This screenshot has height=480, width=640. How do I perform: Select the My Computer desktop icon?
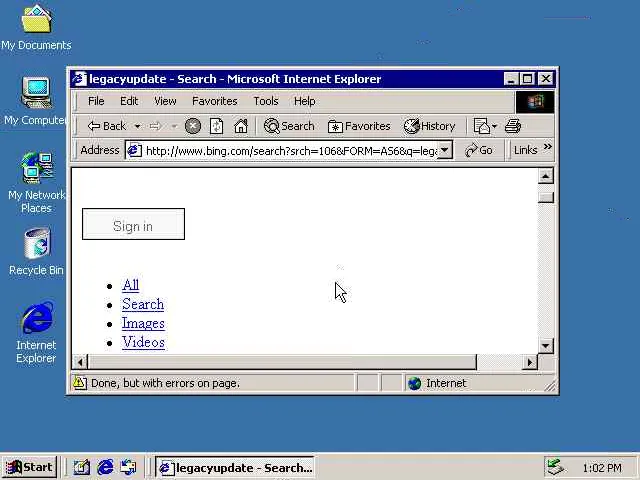(35, 101)
